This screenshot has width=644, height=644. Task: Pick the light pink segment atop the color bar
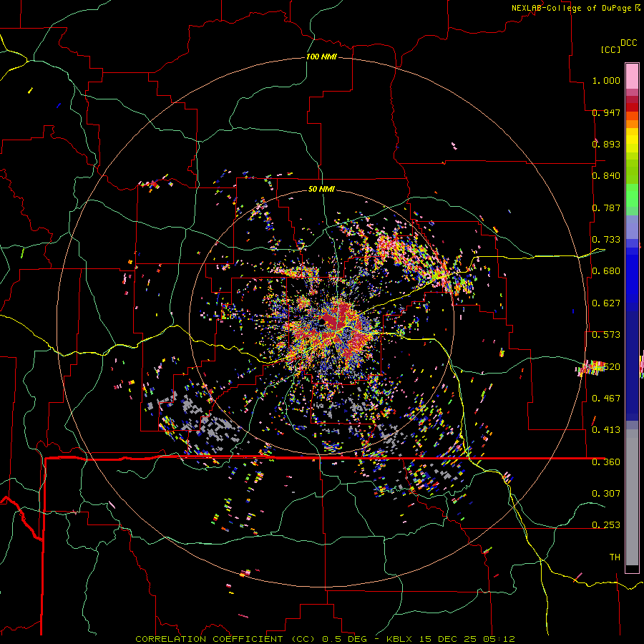point(632,76)
